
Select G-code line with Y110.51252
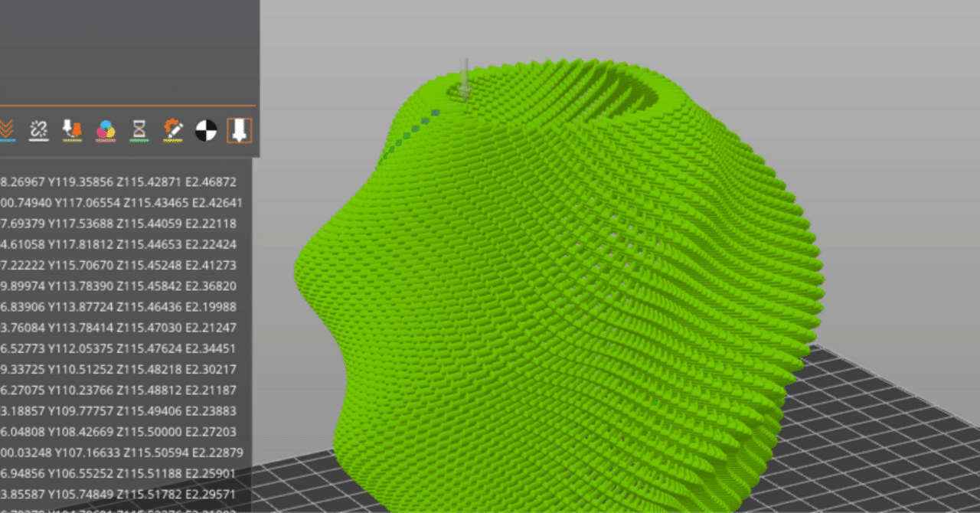pyautogui.click(x=119, y=368)
